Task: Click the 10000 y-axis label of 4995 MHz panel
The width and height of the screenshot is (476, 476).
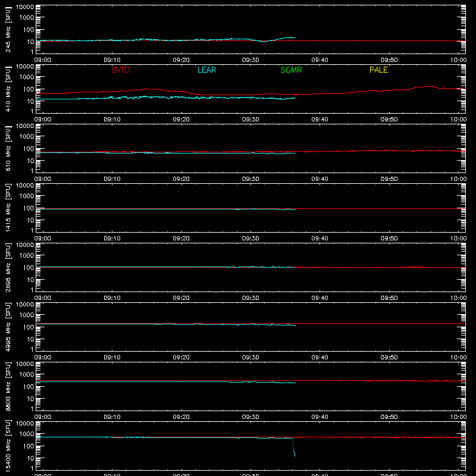Action: coord(25,305)
